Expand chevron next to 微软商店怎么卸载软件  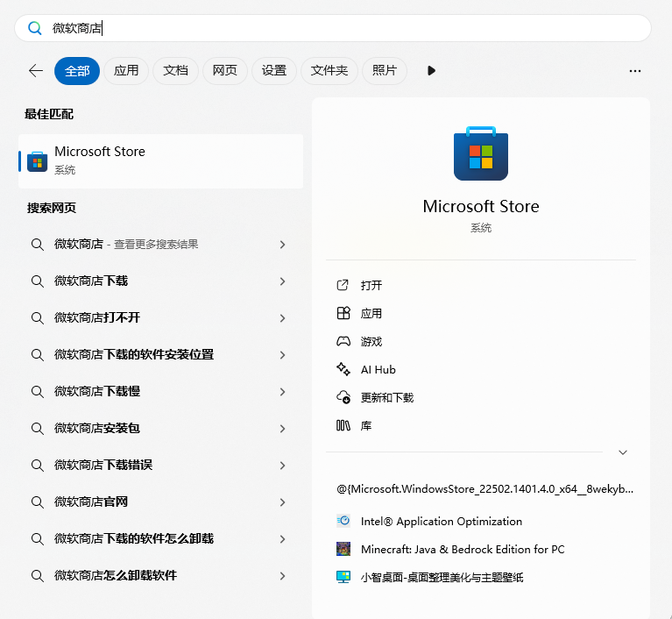282,576
